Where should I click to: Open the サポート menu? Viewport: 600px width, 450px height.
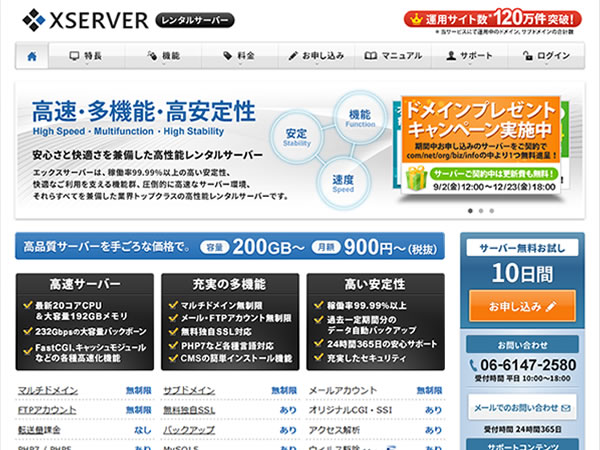click(x=470, y=56)
